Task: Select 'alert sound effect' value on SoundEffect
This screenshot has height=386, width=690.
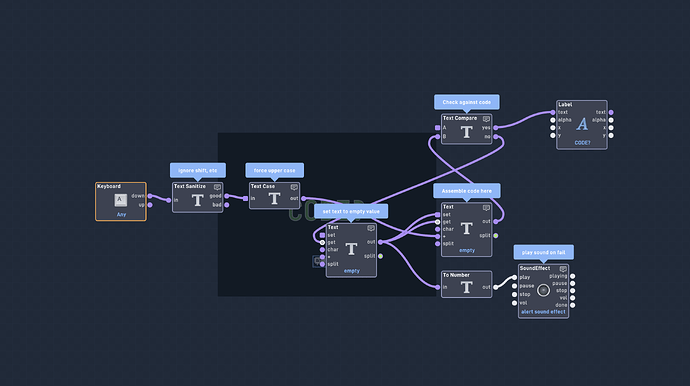Action: [x=543, y=312]
